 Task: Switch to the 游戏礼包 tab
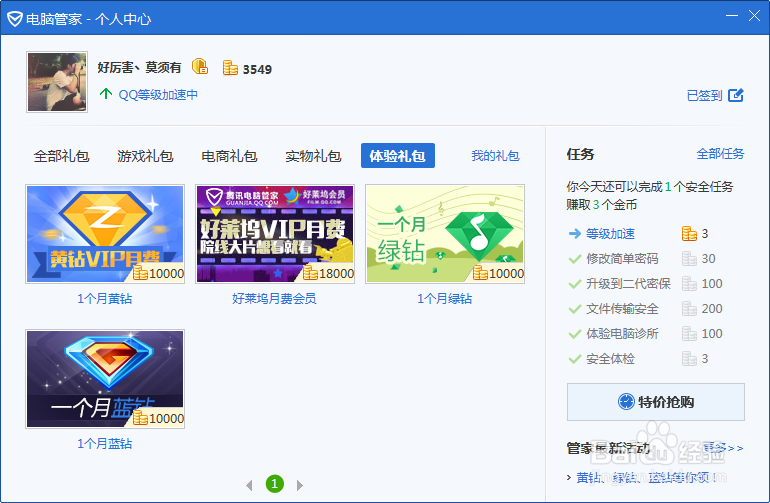pos(145,156)
